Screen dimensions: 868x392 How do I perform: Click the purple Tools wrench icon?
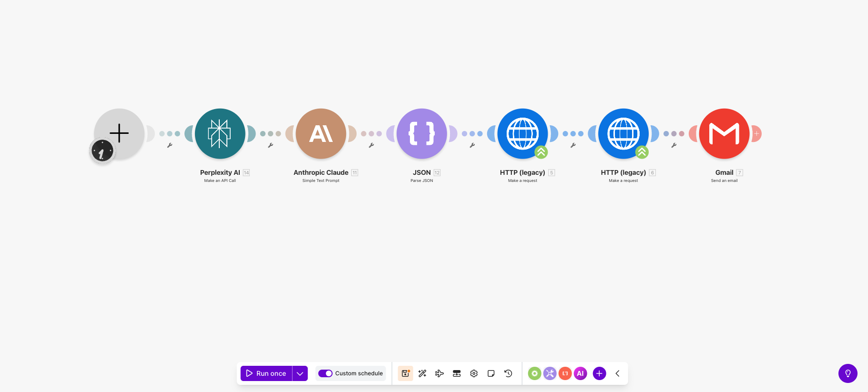tap(550, 373)
